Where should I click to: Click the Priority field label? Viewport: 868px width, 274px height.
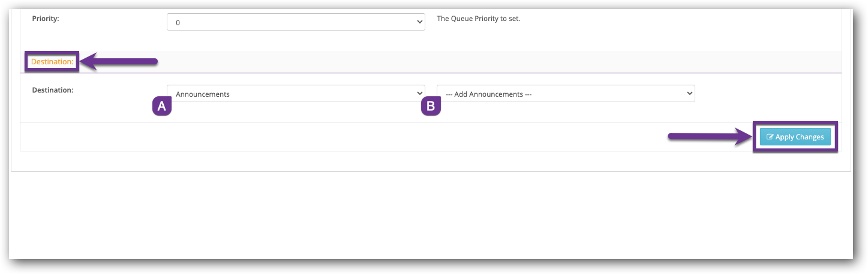pos(45,19)
